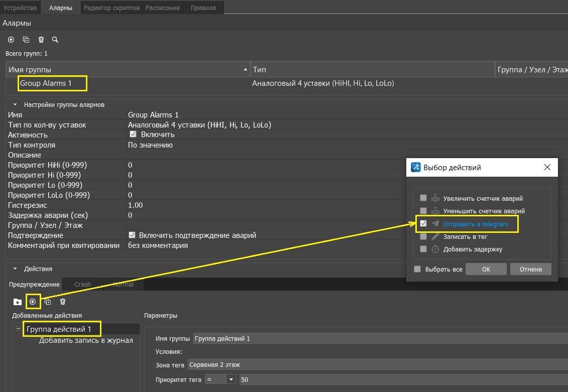The height and width of the screenshot is (392, 568).
Task: Switch to the Редактор скриптов tab
Action: coord(111,8)
